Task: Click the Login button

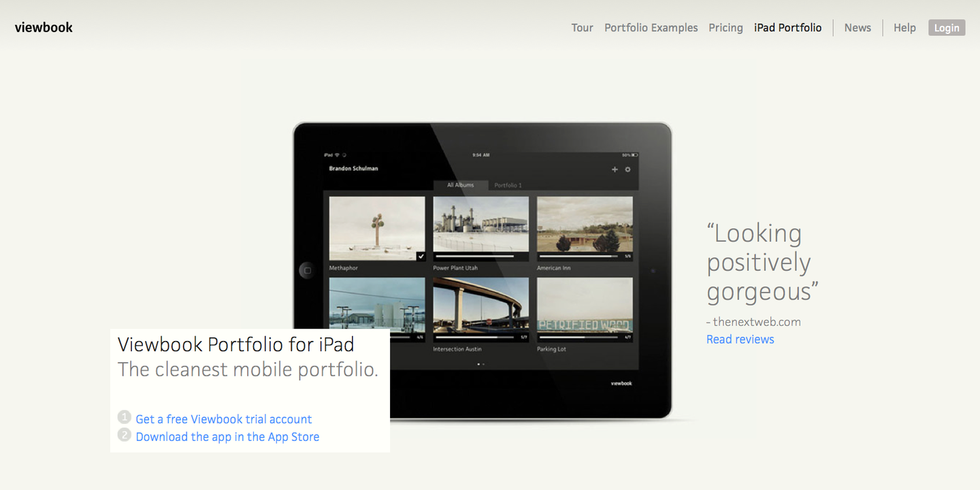Action: 946,28
